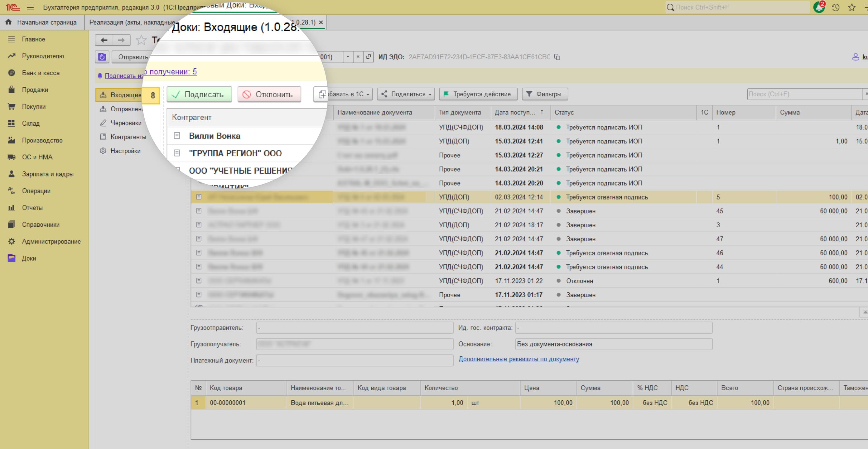Expand the Добавить в 1С dropdown

coord(368,94)
